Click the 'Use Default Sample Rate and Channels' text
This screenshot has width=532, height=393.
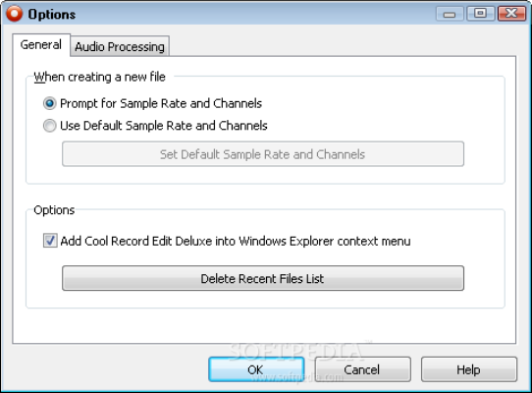tap(164, 126)
